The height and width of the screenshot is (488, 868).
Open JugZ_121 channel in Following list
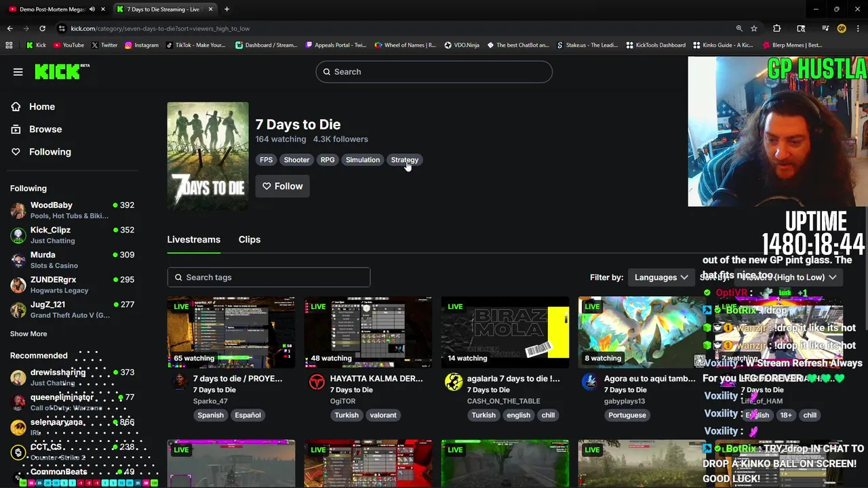point(72,310)
